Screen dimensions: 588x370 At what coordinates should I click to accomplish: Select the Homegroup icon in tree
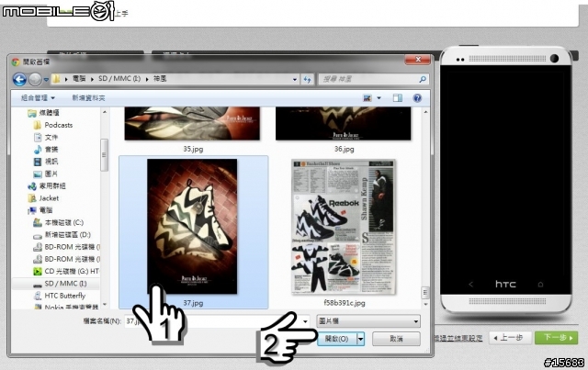point(32,186)
